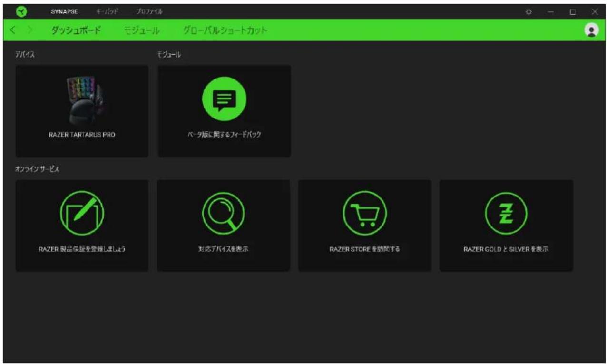Open the user account avatar
The height and width of the screenshot is (364, 607).
tap(591, 30)
